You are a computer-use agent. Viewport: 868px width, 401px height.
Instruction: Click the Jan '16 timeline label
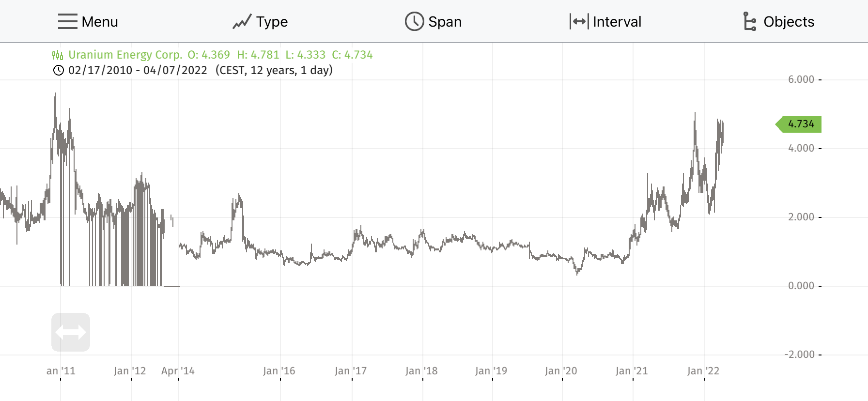tap(279, 371)
